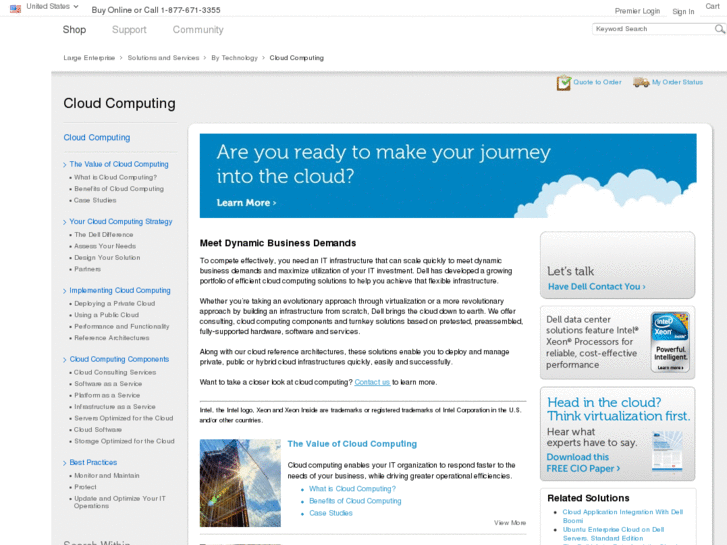Open Monitor and Maintain link
The image size is (727, 545).
(107, 476)
